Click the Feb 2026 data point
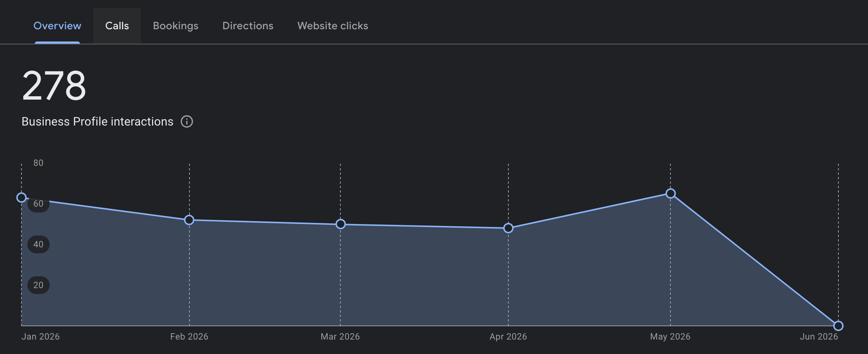The height and width of the screenshot is (354, 868). [x=189, y=220]
